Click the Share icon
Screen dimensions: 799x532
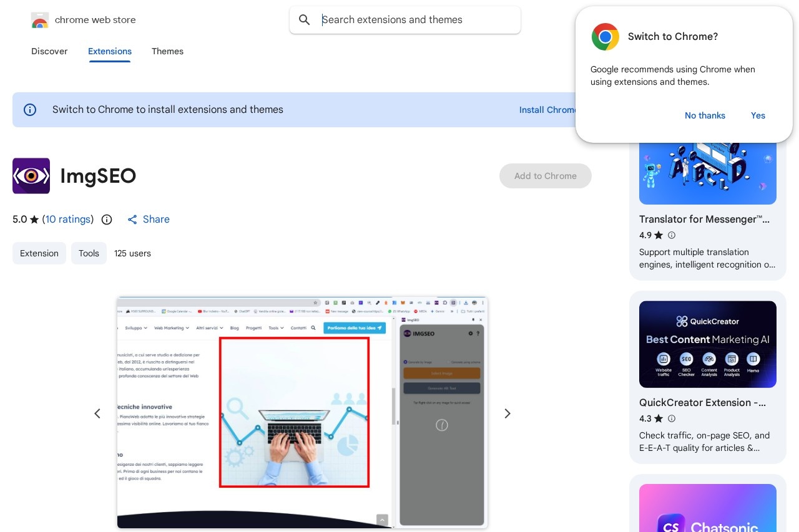[132, 220]
